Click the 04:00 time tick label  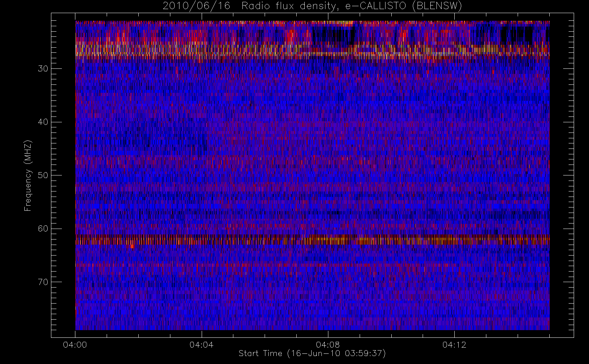point(75,345)
